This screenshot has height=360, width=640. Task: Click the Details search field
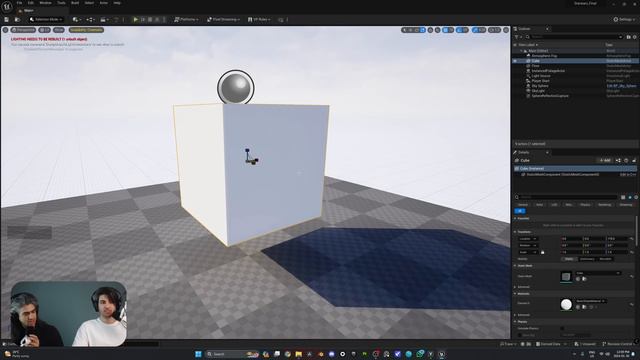[x=567, y=197]
